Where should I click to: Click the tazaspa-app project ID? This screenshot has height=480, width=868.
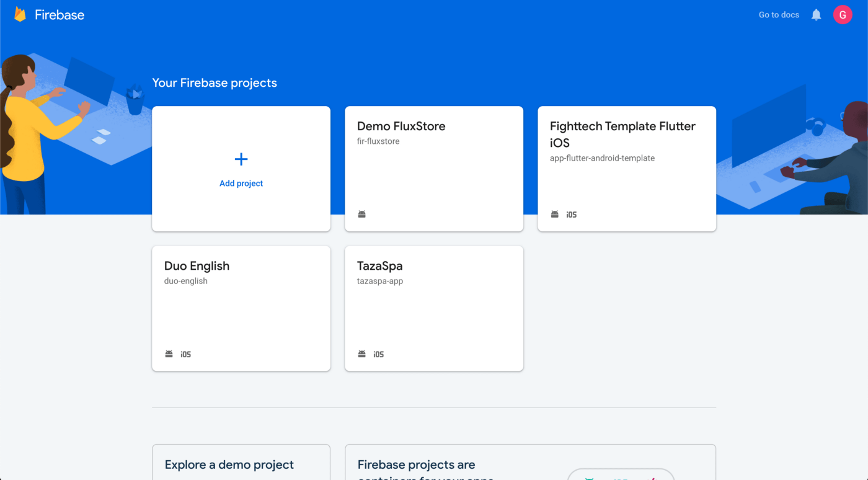(380, 281)
